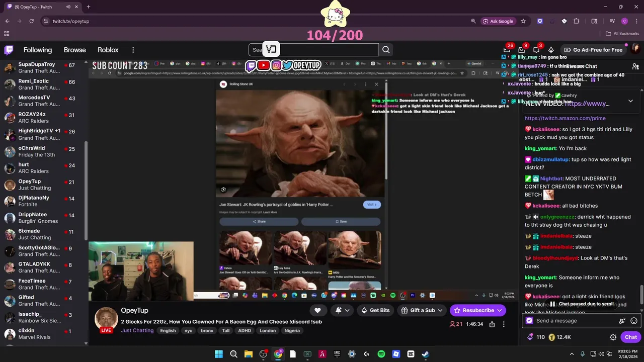Click the Get Bits button
The width and height of the screenshot is (644, 362).
pyautogui.click(x=375, y=310)
